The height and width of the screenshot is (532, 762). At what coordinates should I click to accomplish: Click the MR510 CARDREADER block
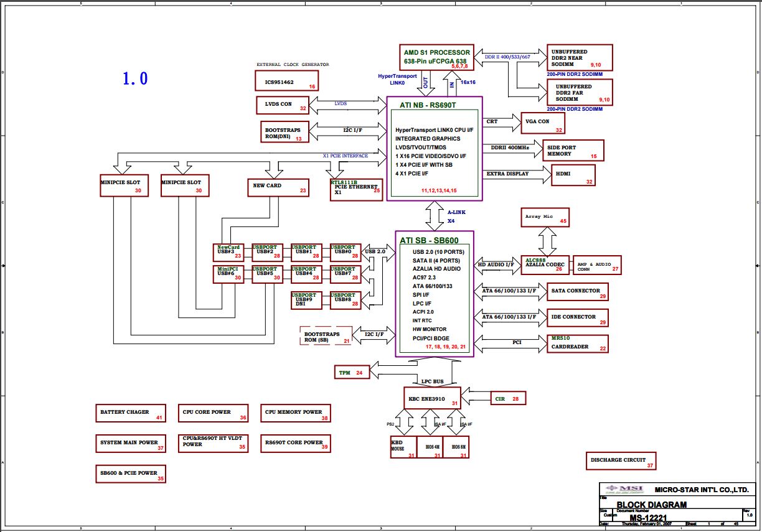(577, 344)
